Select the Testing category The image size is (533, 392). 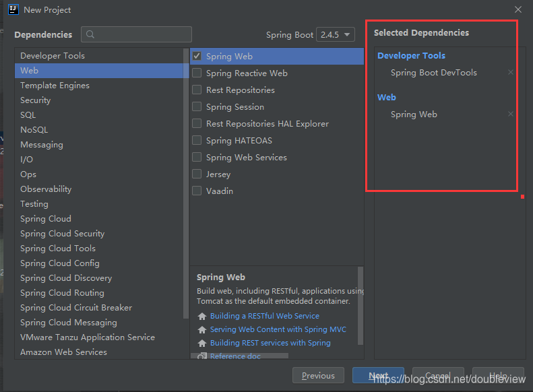tap(99, 204)
